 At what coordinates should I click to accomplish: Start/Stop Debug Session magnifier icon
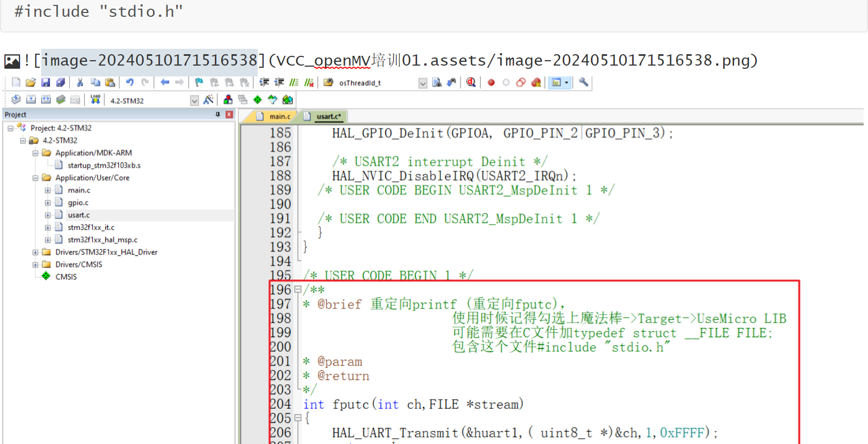(471, 82)
